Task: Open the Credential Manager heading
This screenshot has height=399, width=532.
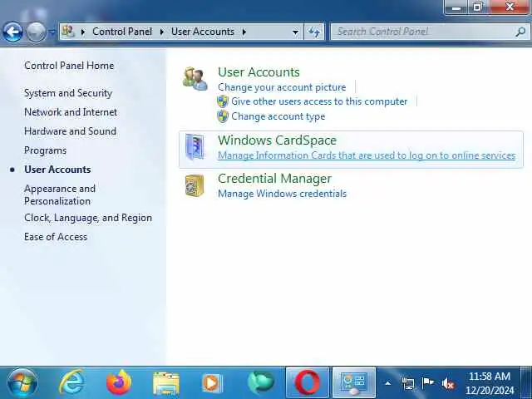Action: [x=275, y=179]
